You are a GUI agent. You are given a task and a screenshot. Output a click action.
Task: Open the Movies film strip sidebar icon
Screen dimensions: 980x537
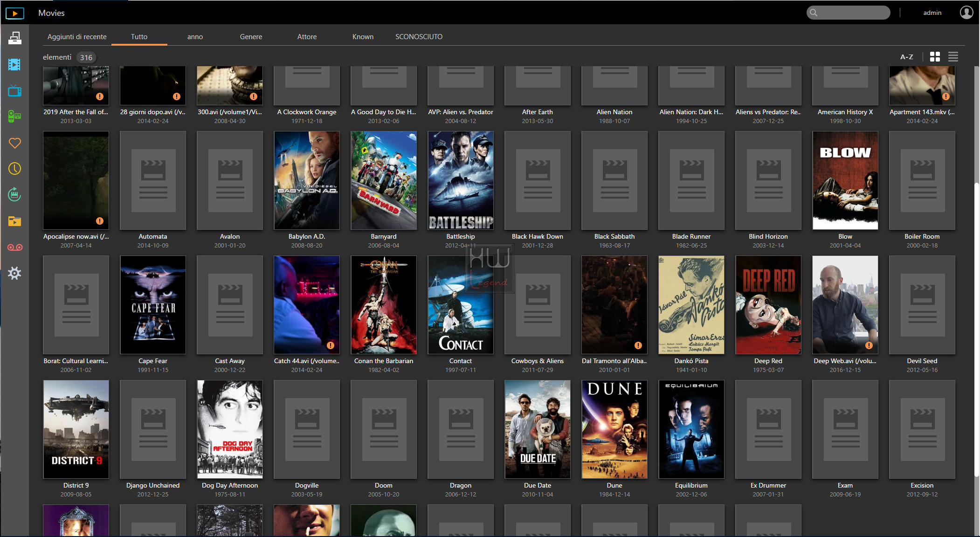click(14, 64)
